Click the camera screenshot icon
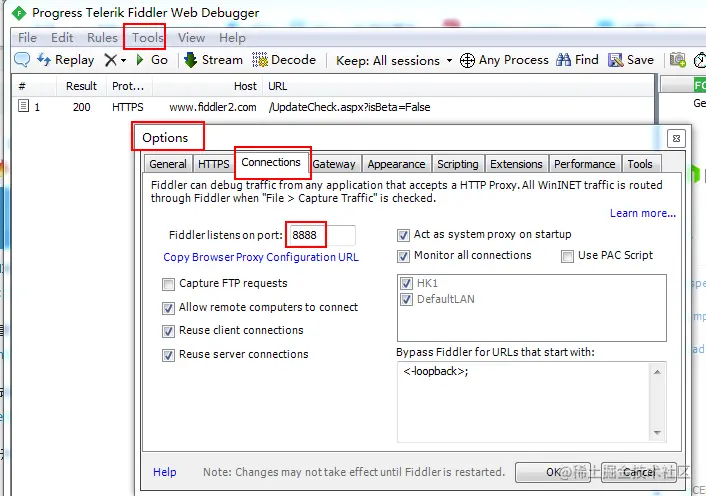The image size is (706, 496). pyautogui.click(x=678, y=59)
